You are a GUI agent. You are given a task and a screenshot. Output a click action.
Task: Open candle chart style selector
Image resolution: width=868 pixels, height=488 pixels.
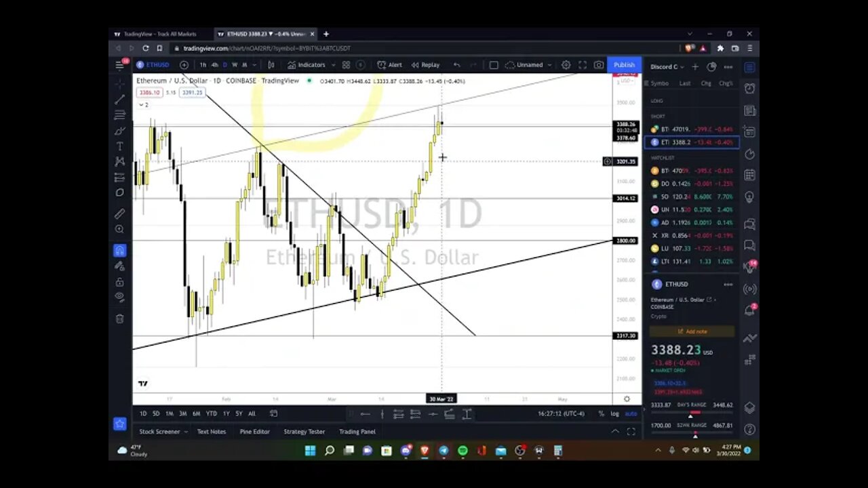click(271, 65)
